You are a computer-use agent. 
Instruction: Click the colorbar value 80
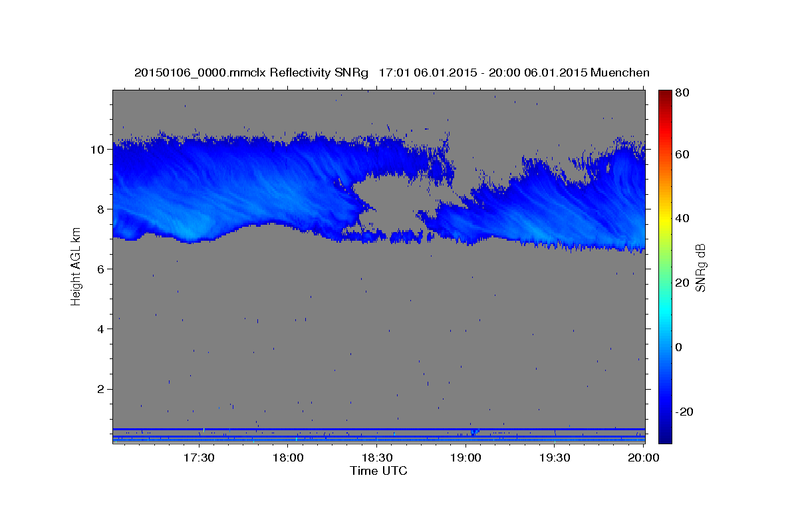click(682, 93)
